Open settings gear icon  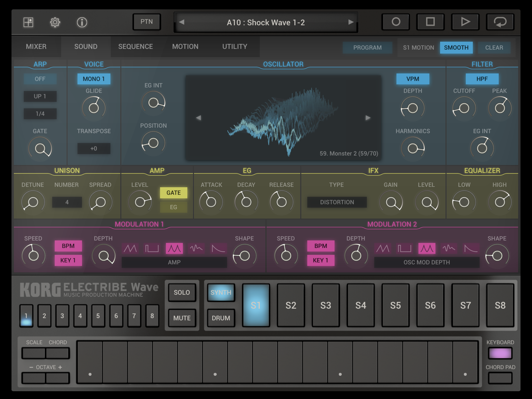(55, 22)
